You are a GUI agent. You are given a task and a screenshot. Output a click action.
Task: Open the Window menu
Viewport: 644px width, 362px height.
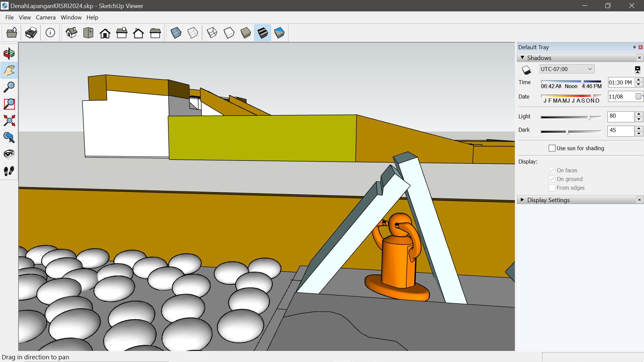(x=71, y=17)
